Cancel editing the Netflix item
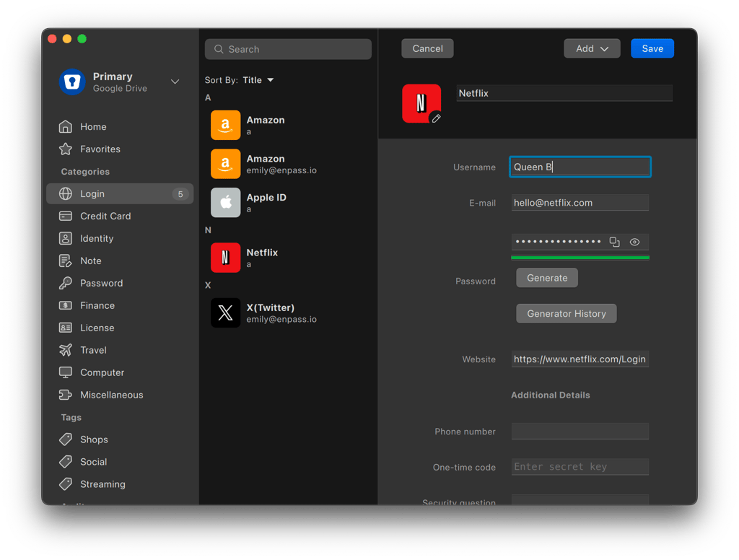The height and width of the screenshot is (560, 739). coord(427,48)
